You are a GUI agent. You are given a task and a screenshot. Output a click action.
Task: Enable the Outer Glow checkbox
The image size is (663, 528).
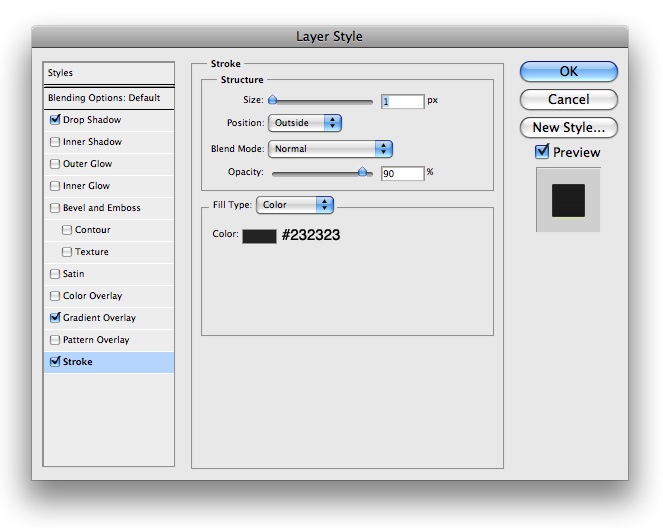(55, 164)
